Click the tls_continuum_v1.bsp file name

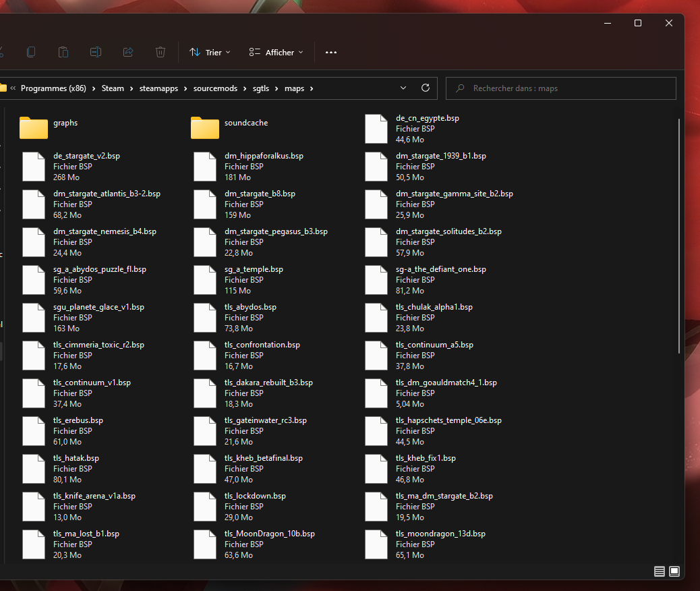(x=92, y=383)
